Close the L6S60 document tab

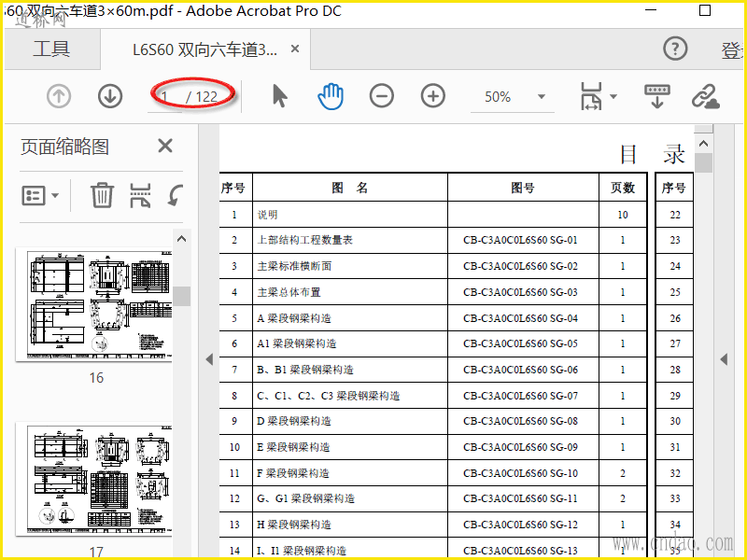pyautogui.click(x=295, y=49)
